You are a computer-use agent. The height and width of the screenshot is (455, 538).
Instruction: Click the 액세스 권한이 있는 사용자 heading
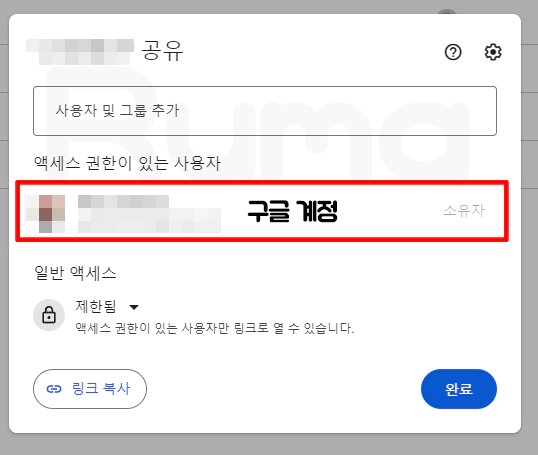[x=127, y=163]
